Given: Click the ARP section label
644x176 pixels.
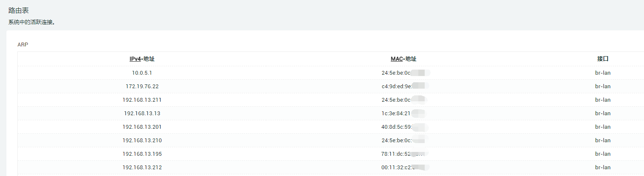Looking at the screenshot, I should tap(23, 44).
